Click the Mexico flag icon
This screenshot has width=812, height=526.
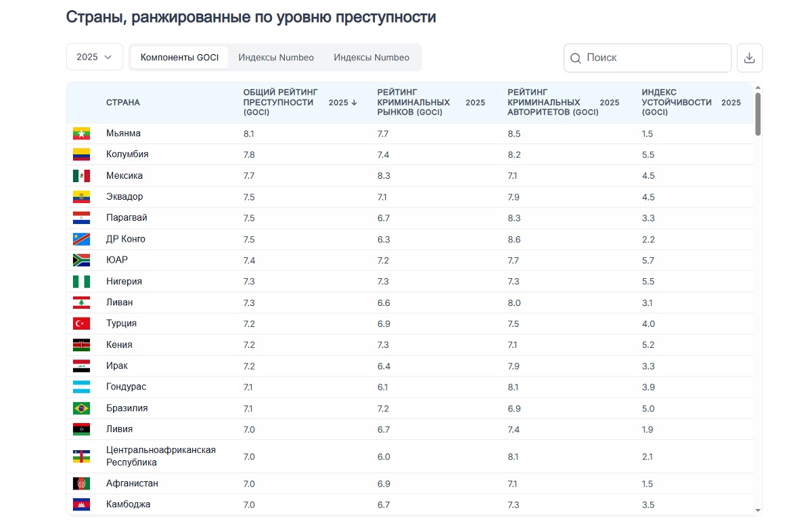(81, 176)
